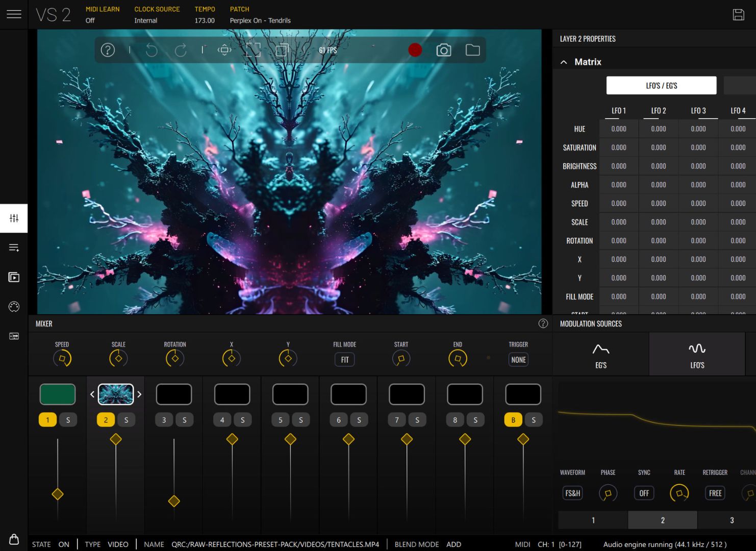Click the lock icon in bottom-left corner

[x=14, y=539]
